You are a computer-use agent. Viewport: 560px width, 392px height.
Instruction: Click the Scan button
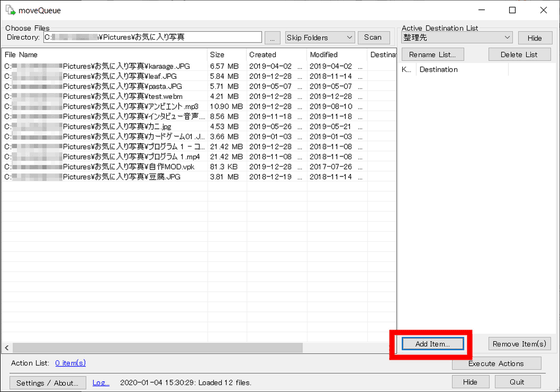pos(374,37)
